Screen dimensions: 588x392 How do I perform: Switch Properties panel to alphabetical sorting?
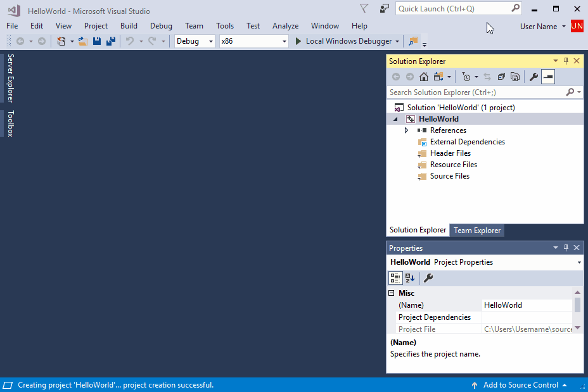(x=409, y=277)
